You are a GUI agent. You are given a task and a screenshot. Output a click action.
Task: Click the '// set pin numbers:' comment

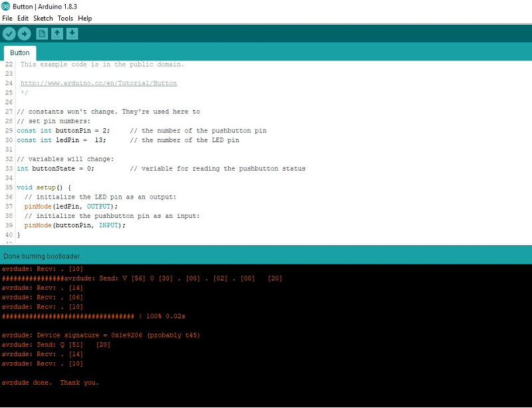tap(54, 121)
